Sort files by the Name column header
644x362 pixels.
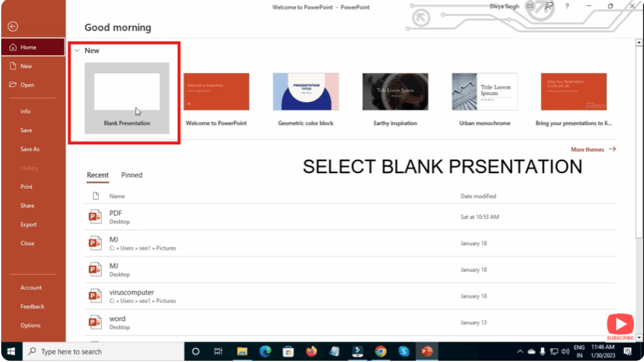point(117,196)
